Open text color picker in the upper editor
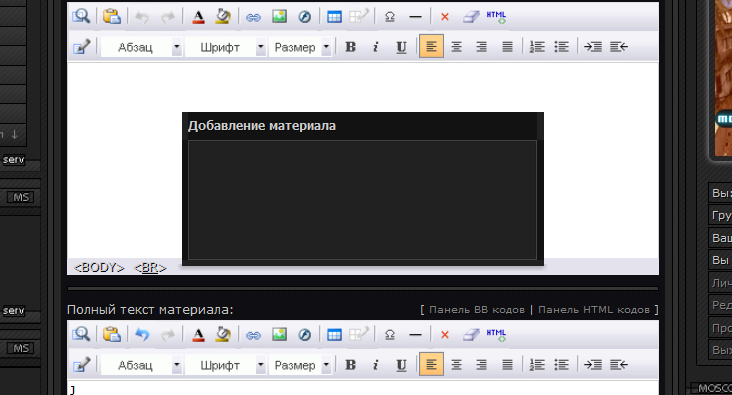This screenshot has height=395, width=732. pyautogui.click(x=198, y=17)
